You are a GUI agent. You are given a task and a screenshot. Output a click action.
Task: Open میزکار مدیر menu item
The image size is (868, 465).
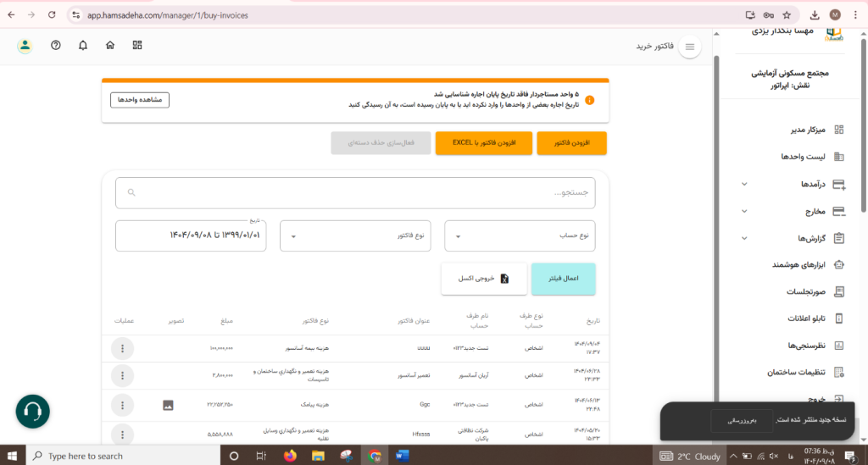click(808, 130)
